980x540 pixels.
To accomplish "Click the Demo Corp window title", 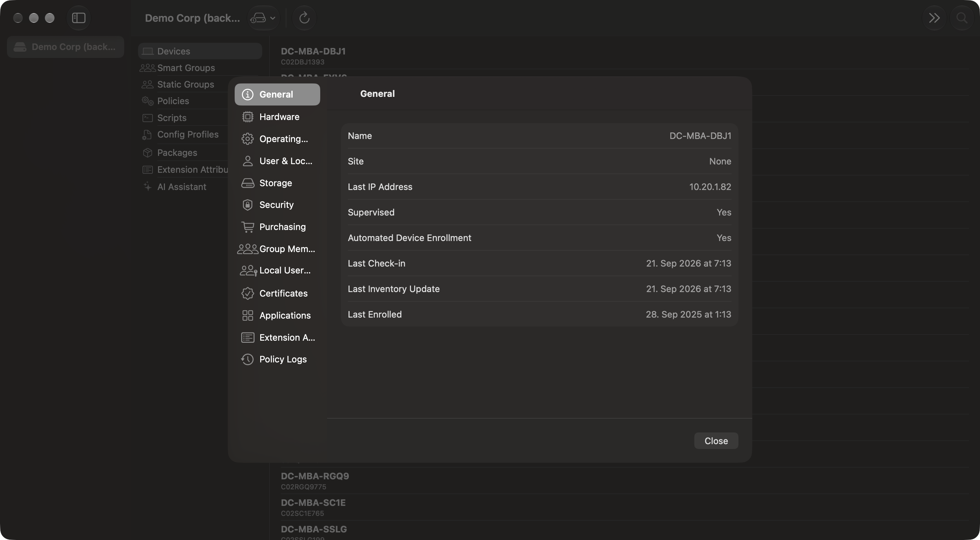I will [193, 18].
